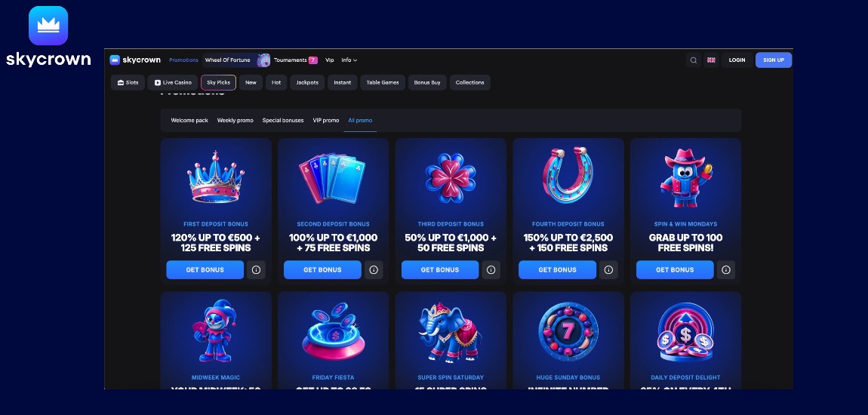Click the Tournaments 7 counter badge

[313, 60]
